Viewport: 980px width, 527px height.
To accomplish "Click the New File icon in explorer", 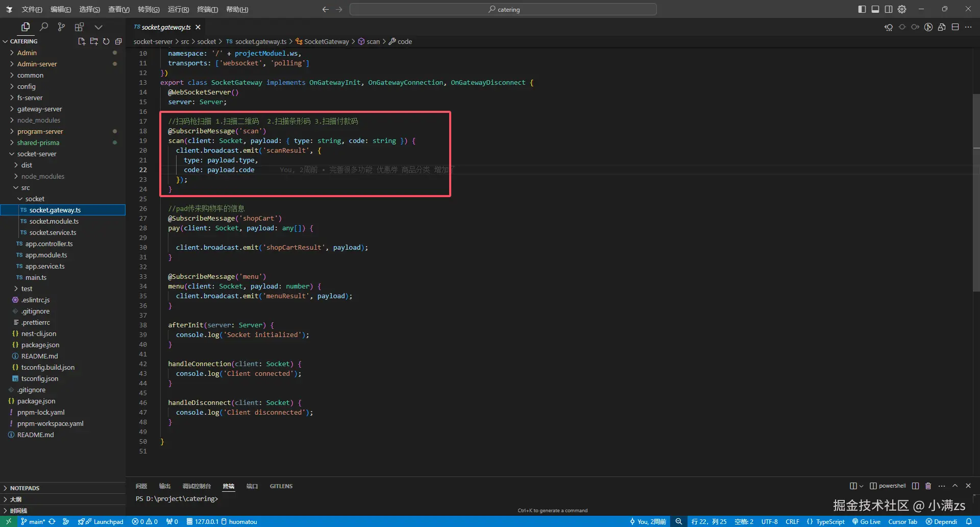I will click(x=81, y=41).
